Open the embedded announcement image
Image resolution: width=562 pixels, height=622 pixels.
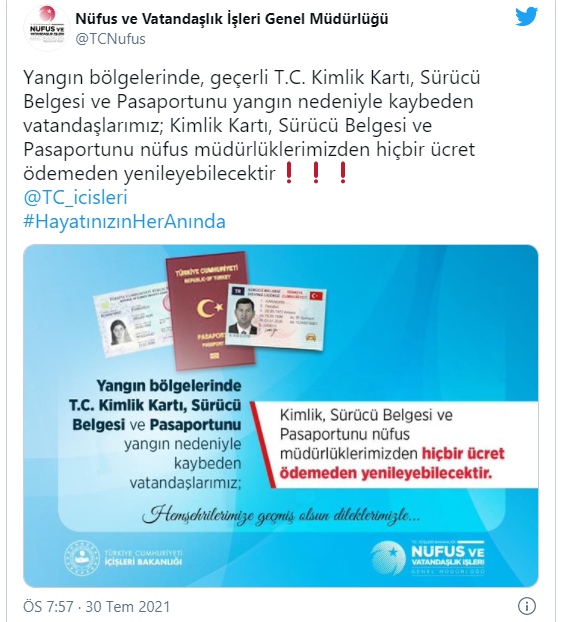[281, 416]
